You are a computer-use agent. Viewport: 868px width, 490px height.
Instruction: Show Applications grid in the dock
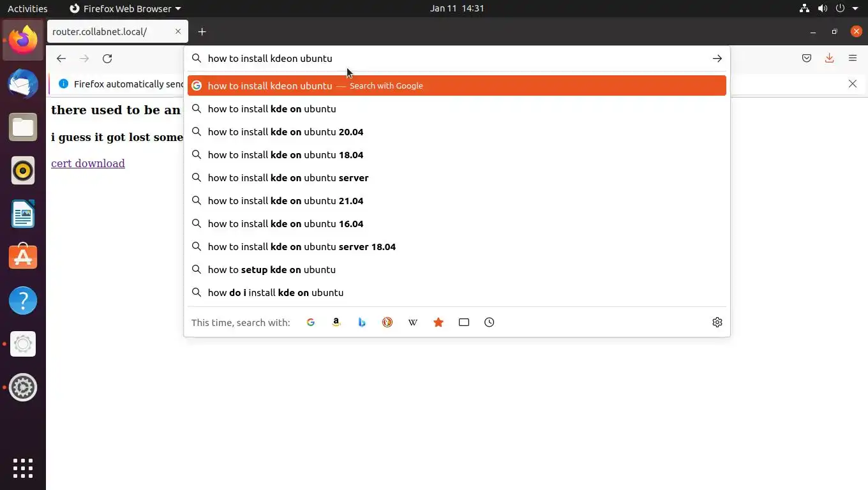coord(23,468)
